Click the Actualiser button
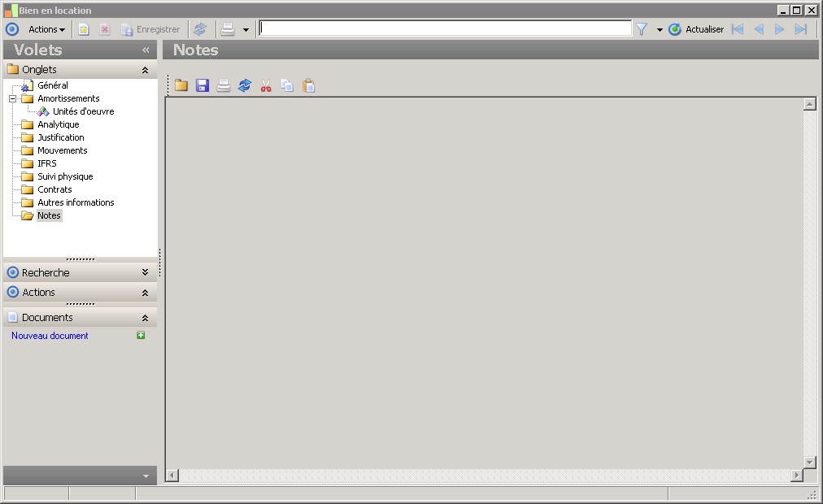This screenshot has height=504, width=823. point(696,29)
